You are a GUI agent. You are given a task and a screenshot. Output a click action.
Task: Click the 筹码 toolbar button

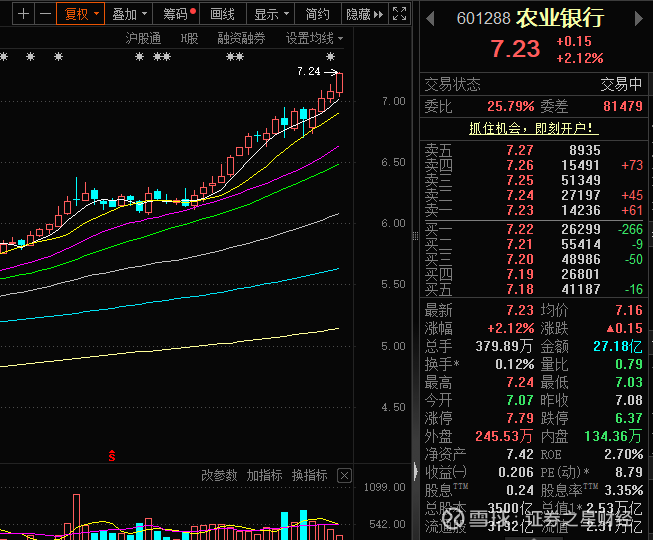coord(177,14)
